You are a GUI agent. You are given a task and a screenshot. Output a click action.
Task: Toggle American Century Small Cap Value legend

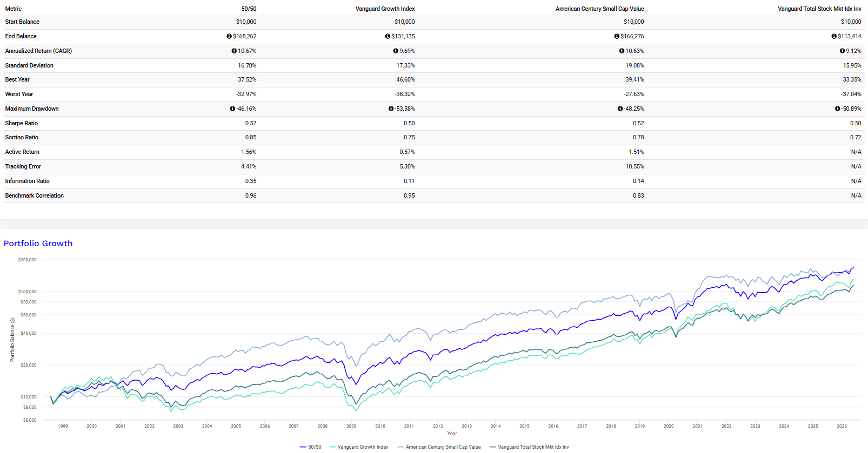click(439, 447)
